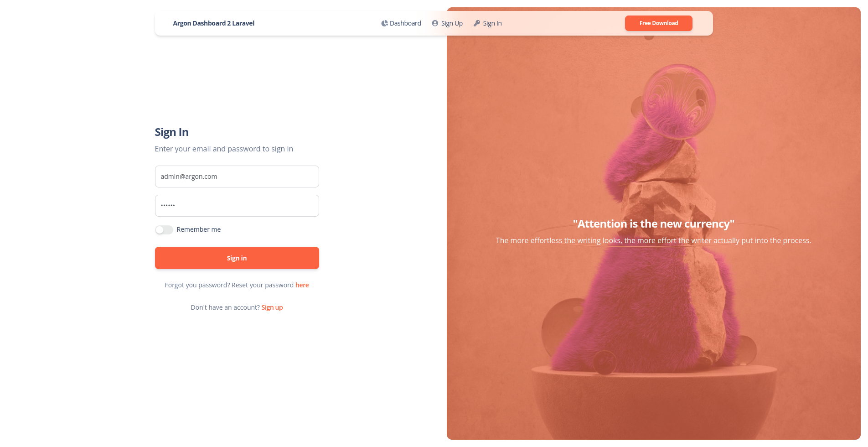868x447 pixels.
Task: Open the Sign Up nav item
Action: tap(447, 23)
